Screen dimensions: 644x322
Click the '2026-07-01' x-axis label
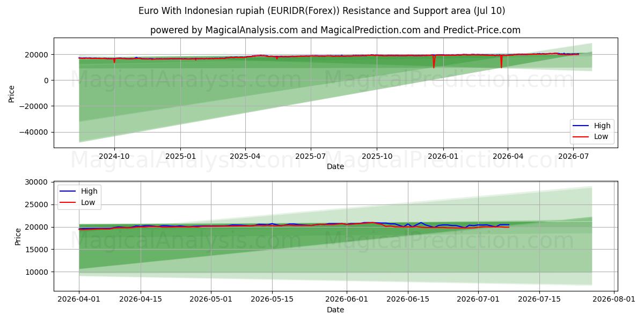pyautogui.click(x=478, y=298)
